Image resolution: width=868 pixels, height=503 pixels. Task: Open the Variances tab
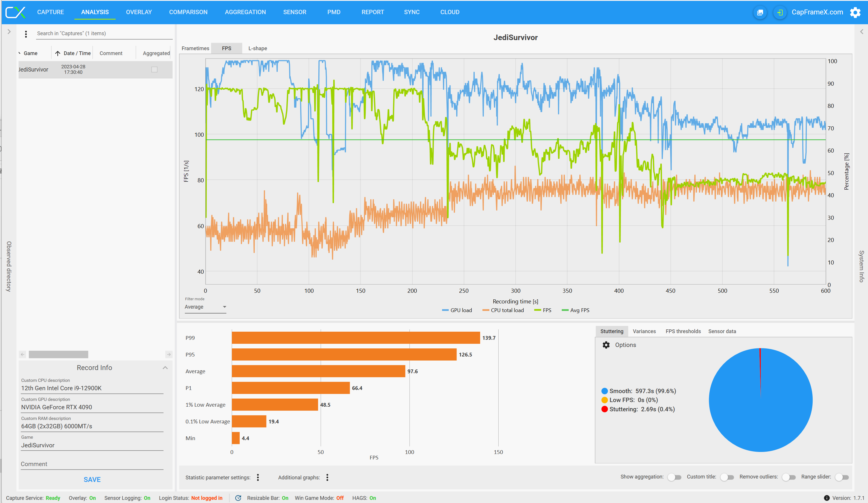tap(644, 331)
